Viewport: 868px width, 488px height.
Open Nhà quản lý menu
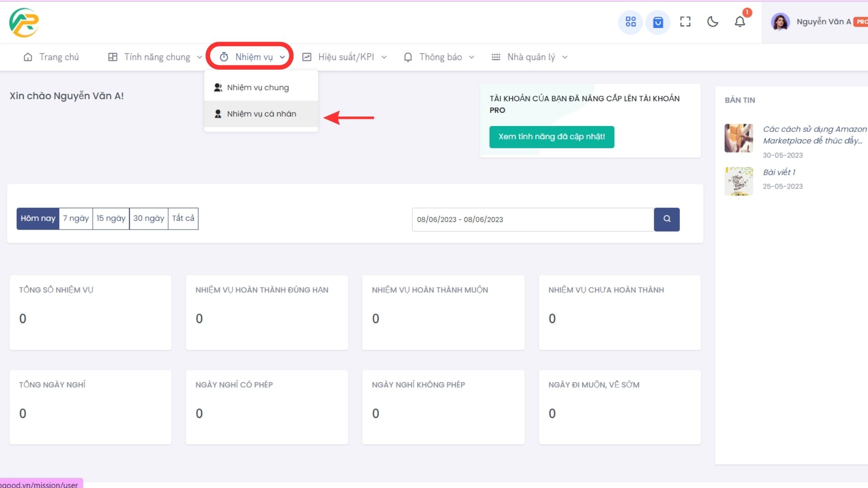(529, 57)
